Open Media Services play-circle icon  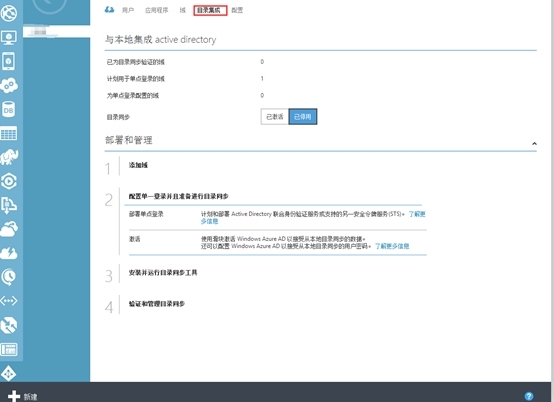pos(9,181)
